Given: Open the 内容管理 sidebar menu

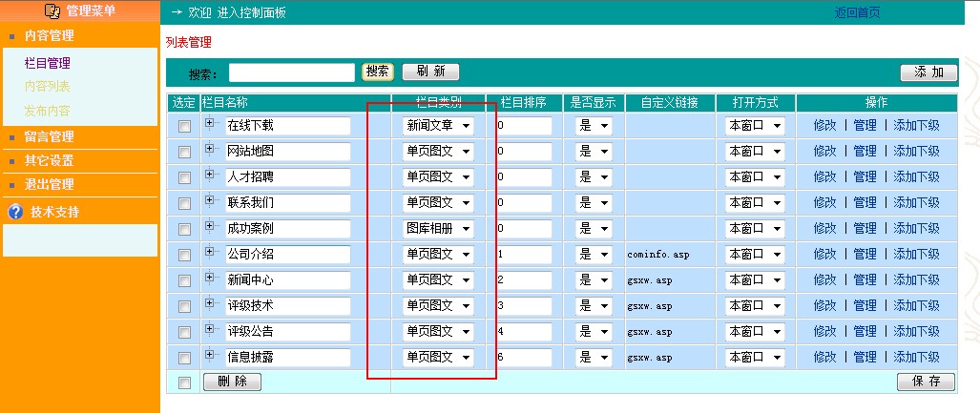Looking at the screenshot, I should tap(49, 35).
